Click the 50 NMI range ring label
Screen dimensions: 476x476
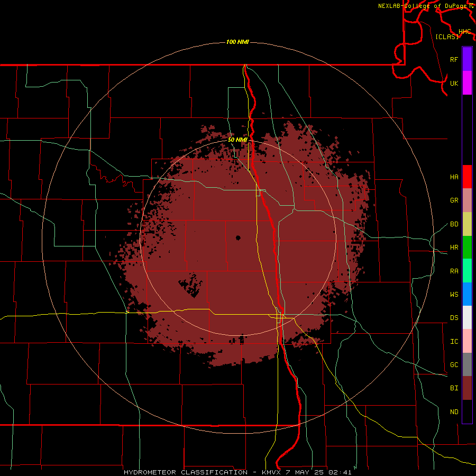click(237, 140)
